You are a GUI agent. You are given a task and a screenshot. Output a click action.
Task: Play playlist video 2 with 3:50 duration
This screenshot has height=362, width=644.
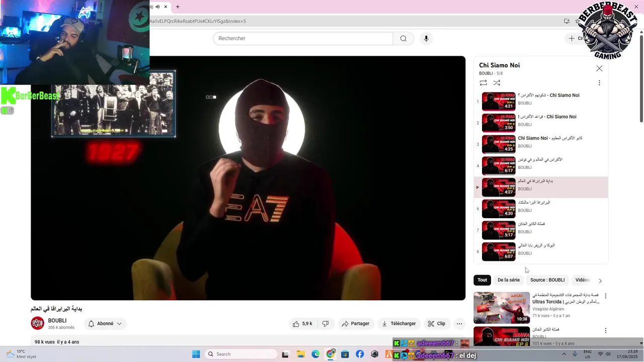click(x=499, y=123)
